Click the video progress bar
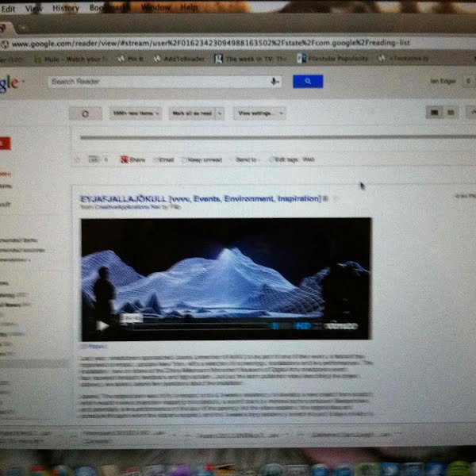The width and height of the screenshot is (476, 476). (x=206, y=325)
